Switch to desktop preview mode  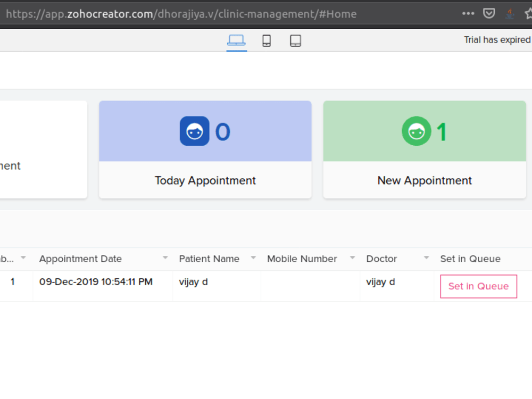(237, 40)
